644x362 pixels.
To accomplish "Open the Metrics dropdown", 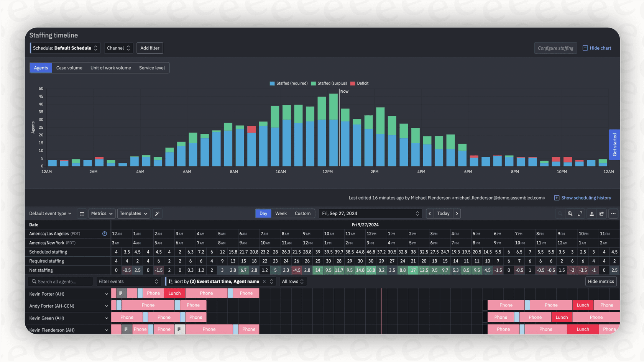I will [x=102, y=213].
